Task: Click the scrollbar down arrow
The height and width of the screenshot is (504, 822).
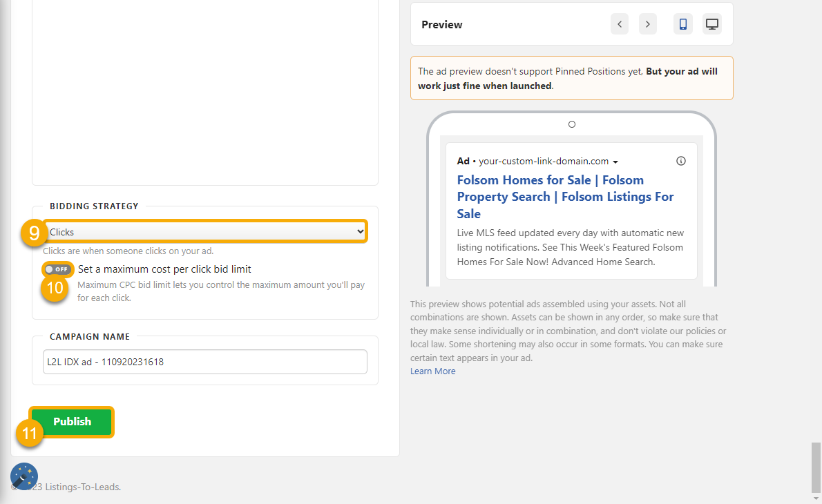Action: [x=817, y=498]
